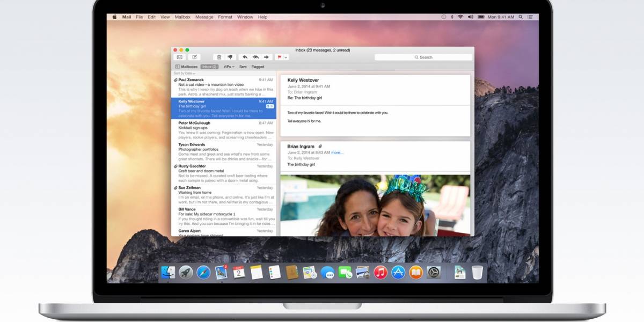Open Notes in the Dock

tap(257, 272)
